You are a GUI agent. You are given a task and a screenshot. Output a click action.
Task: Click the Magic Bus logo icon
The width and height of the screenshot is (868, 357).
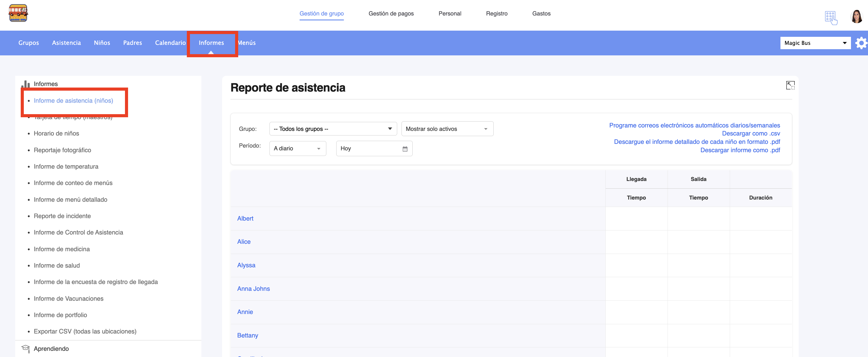tap(18, 13)
